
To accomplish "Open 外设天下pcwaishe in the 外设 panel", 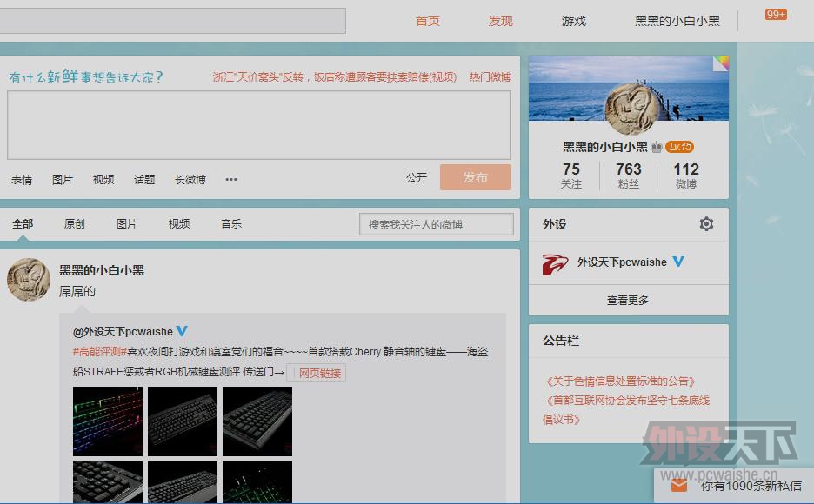I will tap(622, 262).
